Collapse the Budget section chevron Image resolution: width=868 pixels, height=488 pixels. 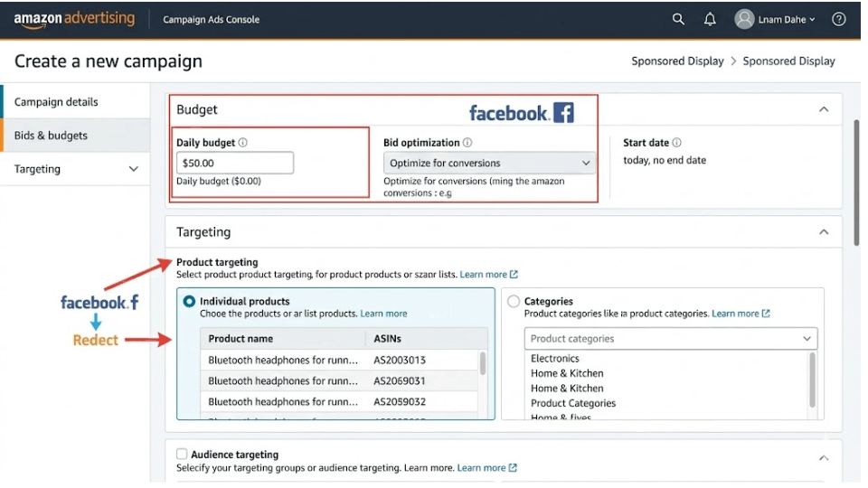click(824, 109)
